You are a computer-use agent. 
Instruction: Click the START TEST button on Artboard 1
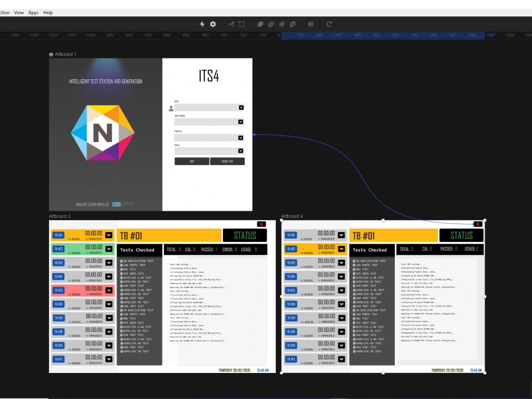coord(227,161)
